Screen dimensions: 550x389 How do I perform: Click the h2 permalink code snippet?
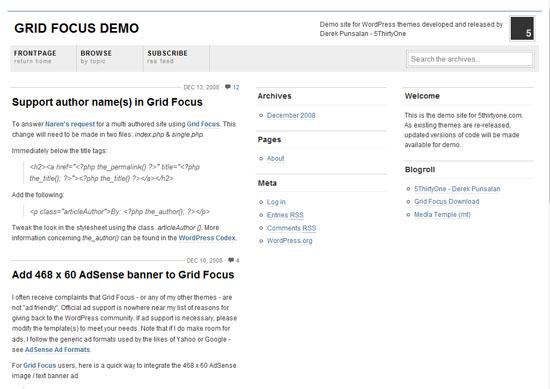pos(115,173)
